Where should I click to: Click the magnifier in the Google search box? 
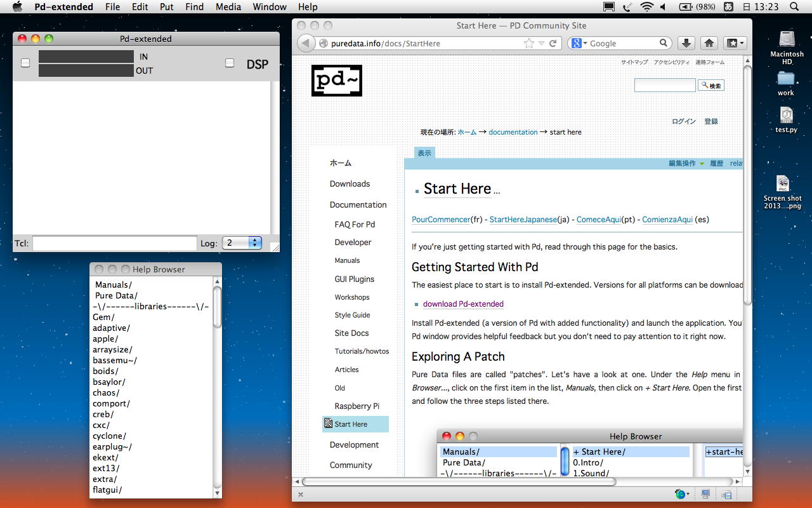(664, 43)
